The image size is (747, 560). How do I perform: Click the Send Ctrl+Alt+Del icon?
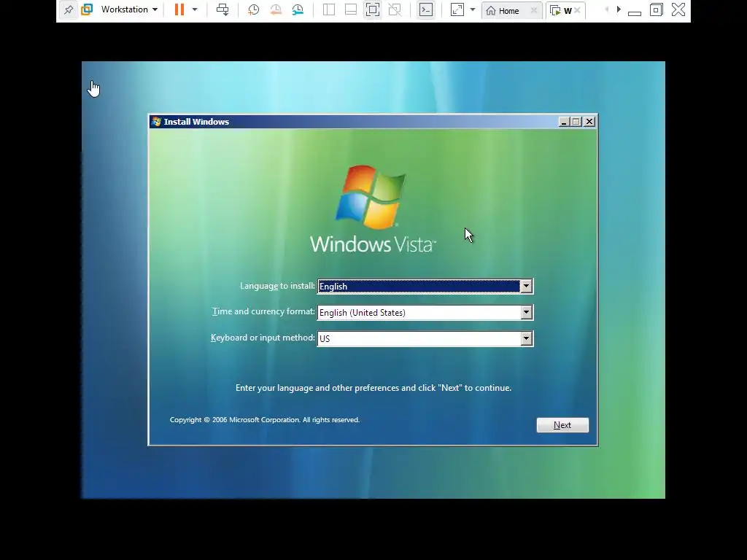(222, 9)
